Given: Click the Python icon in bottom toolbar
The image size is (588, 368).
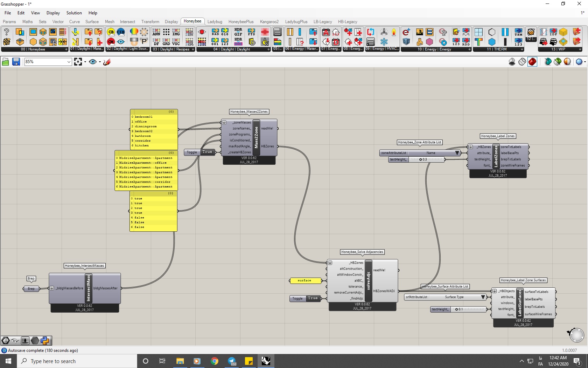Looking at the screenshot, I should pos(45,340).
